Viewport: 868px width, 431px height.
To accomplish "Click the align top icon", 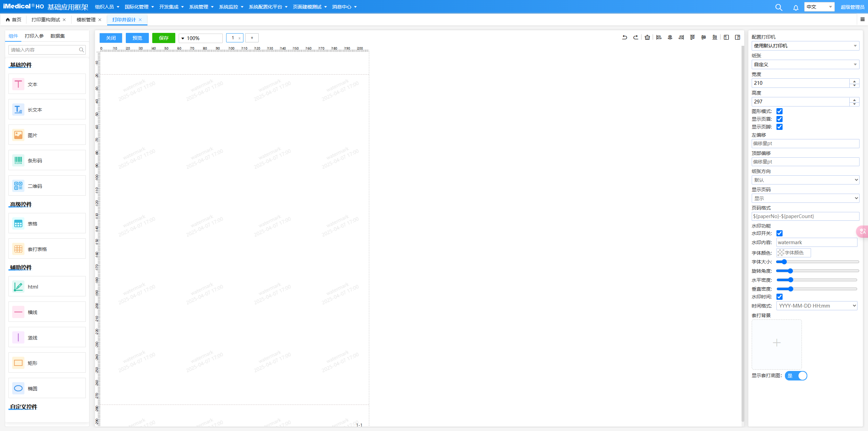I will tap(692, 37).
